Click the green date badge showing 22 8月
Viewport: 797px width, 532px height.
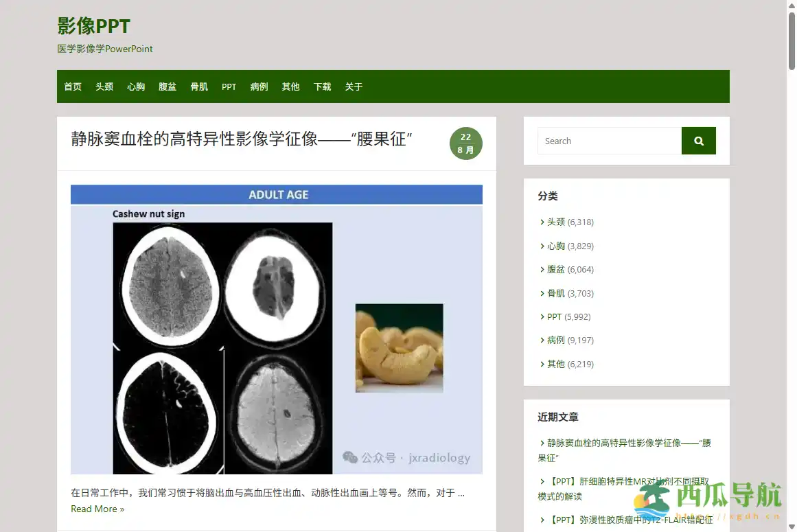[x=466, y=143]
